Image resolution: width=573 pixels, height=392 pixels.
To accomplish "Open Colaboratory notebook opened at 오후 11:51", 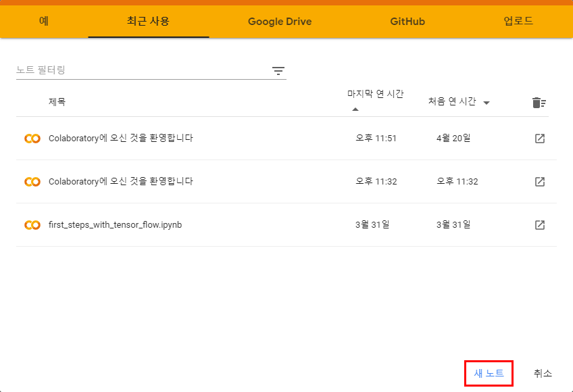I will click(x=120, y=139).
